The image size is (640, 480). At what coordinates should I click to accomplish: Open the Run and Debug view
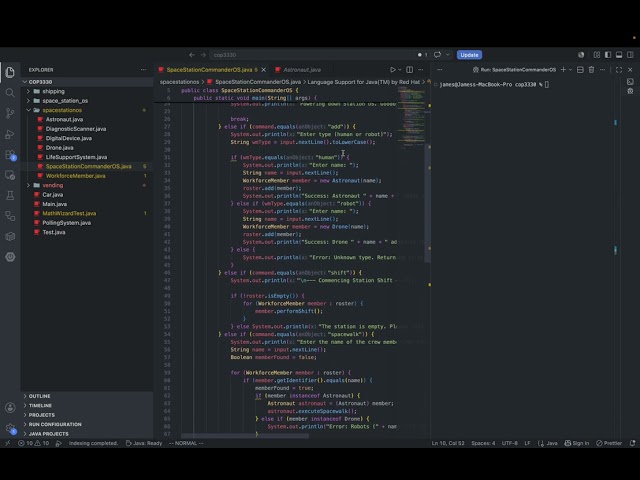[x=10, y=134]
